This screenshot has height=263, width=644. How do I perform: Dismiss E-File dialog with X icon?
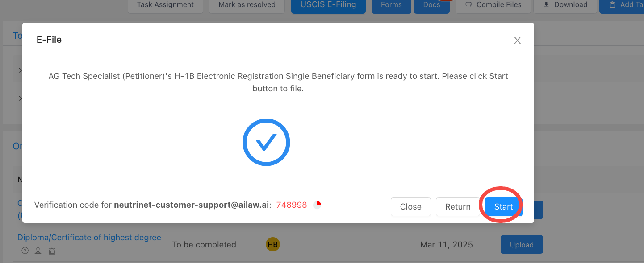tap(517, 41)
